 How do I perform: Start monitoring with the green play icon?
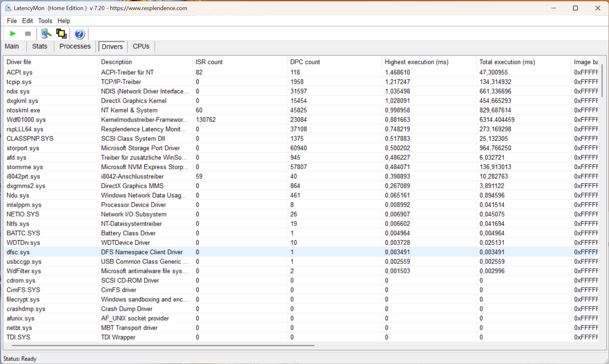[13, 34]
